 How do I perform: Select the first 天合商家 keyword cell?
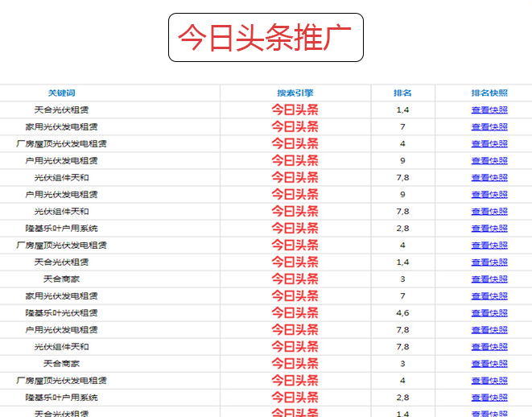point(61,279)
